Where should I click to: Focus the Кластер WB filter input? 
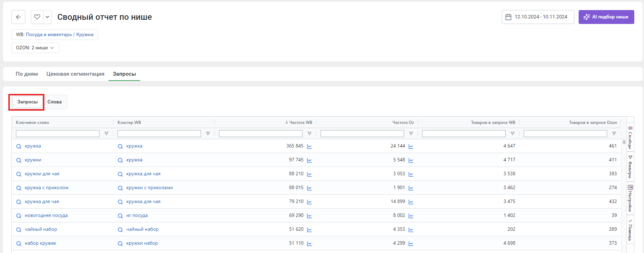[x=159, y=134]
